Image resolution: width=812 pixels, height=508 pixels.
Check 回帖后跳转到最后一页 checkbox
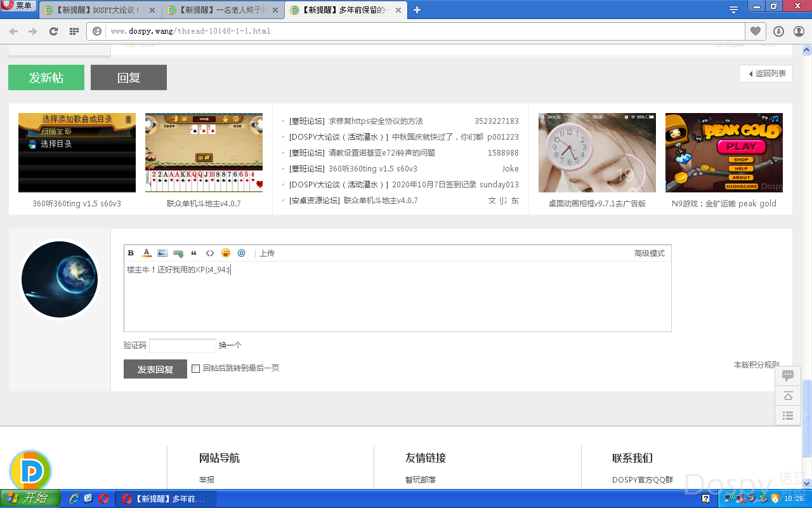pos(195,368)
